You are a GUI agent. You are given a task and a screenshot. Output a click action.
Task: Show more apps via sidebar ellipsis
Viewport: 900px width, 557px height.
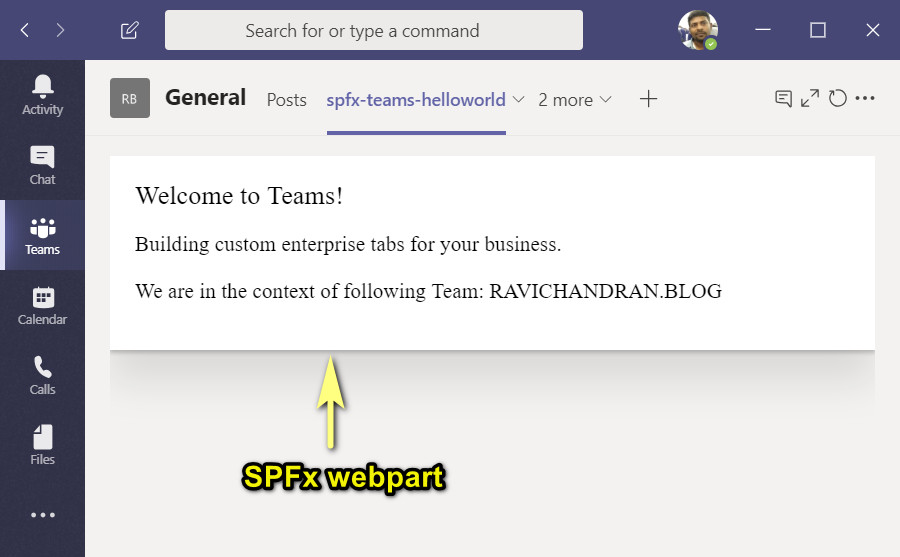pyautogui.click(x=42, y=515)
